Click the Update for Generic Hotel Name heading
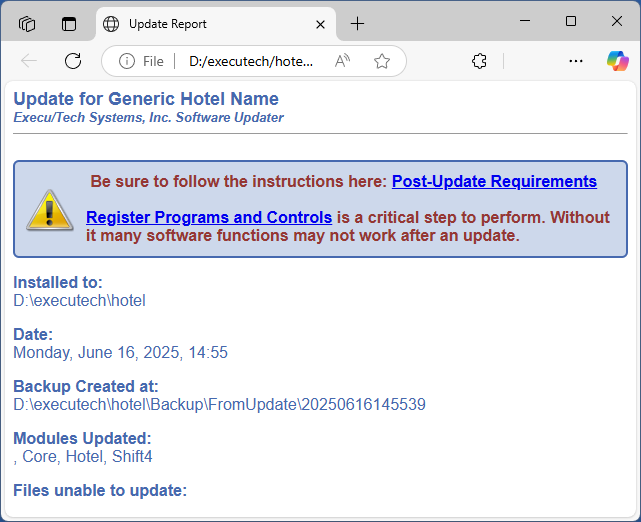The image size is (641, 522). (x=146, y=99)
